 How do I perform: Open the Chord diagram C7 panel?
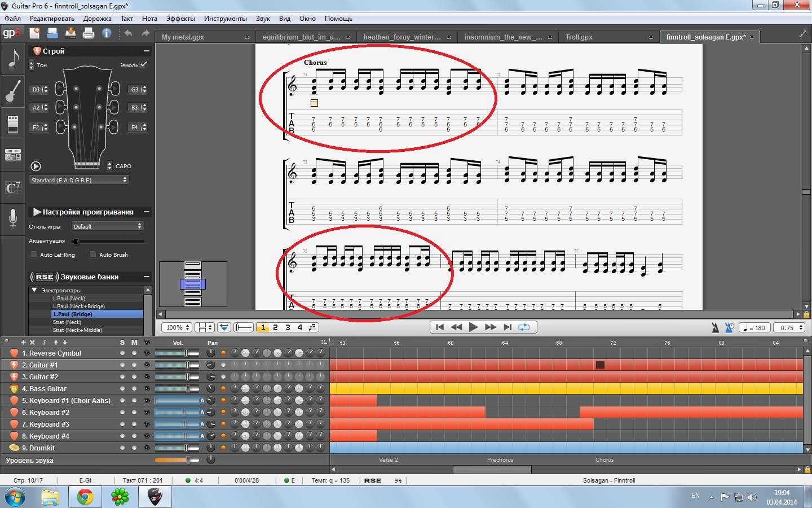(13, 188)
